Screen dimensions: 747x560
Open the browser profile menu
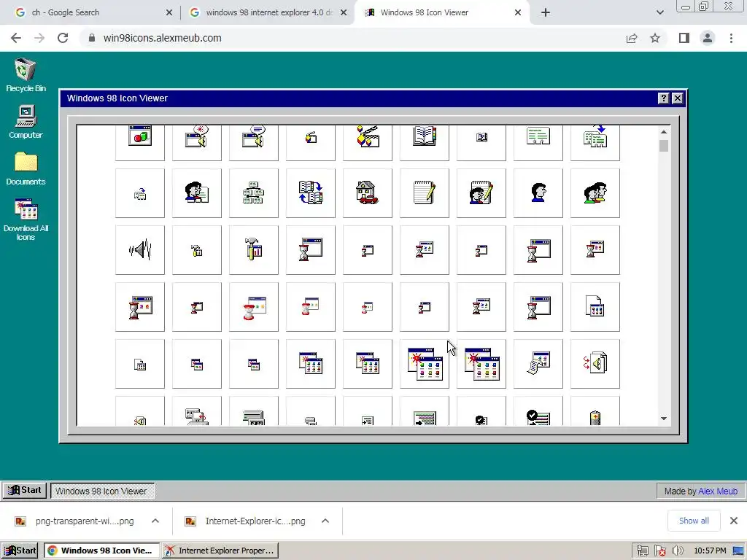(x=708, y=38)
